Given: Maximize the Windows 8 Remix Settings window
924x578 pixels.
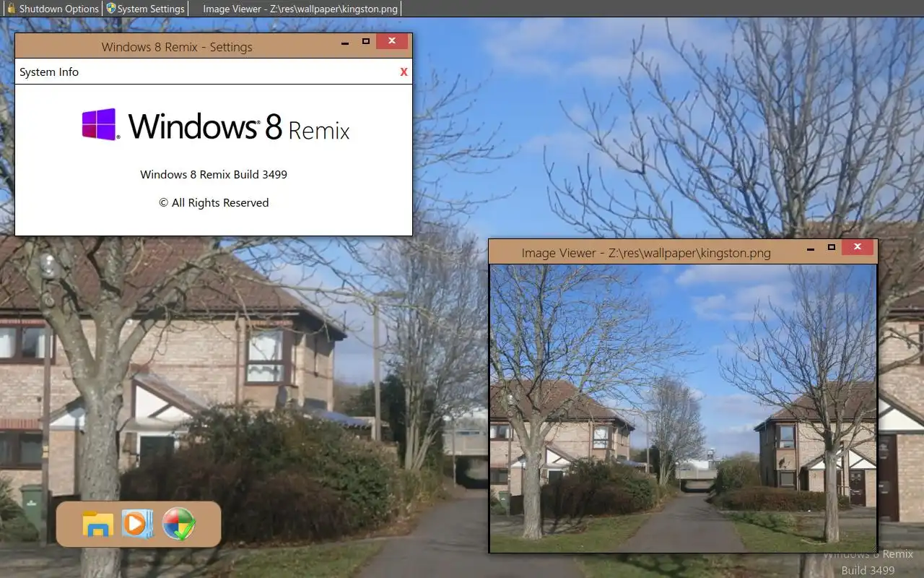Looking at the screenshot, I should (x=366, y=41).
